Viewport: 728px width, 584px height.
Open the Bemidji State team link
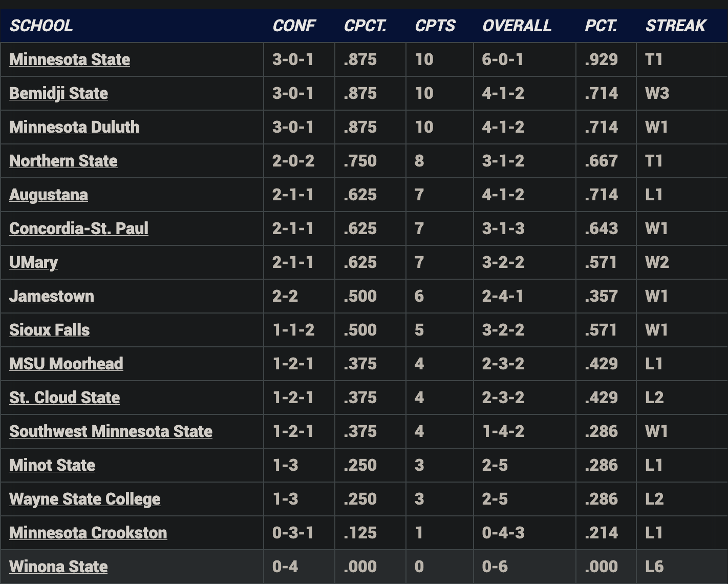point(58,93)
